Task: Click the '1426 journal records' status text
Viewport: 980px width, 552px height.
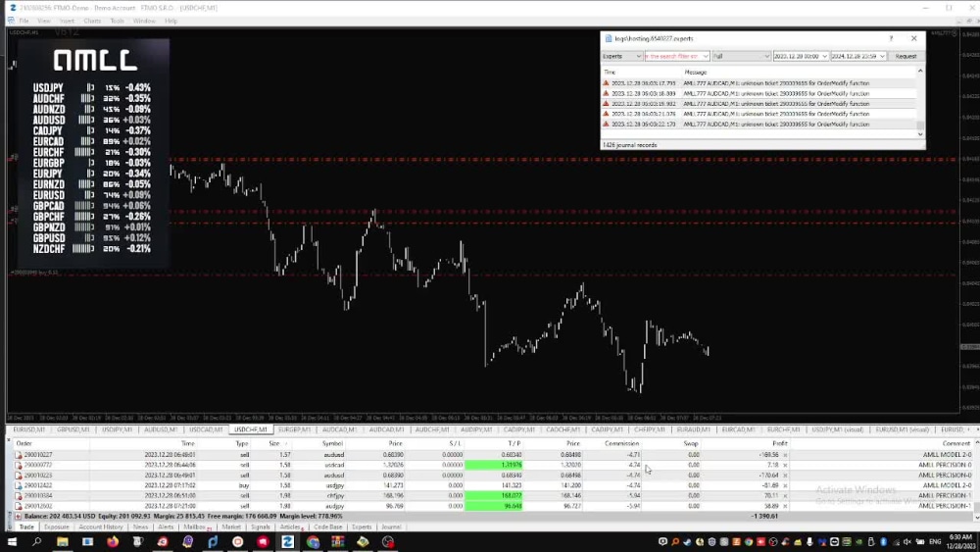Action: (630, 145)
